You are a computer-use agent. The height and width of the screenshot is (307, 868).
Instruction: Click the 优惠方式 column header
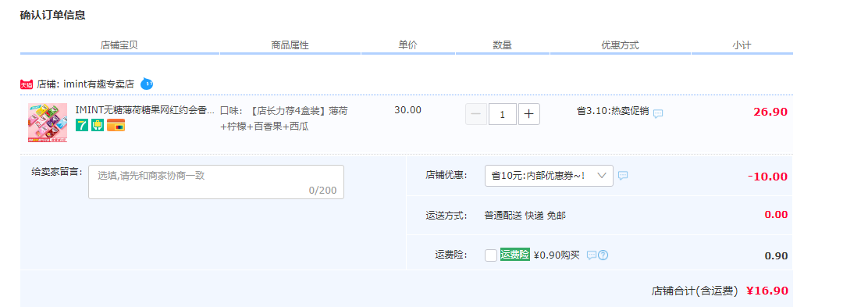click(620, 45)
